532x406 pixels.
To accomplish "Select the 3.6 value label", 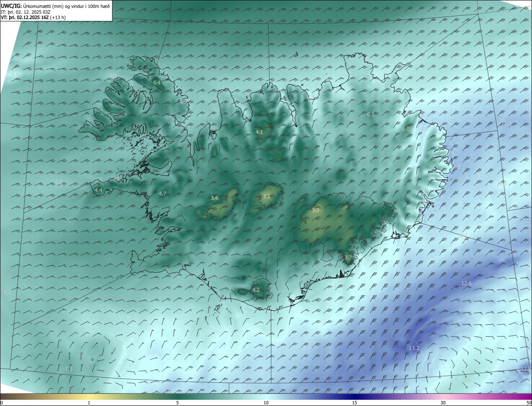I will (x=214, y=198).
